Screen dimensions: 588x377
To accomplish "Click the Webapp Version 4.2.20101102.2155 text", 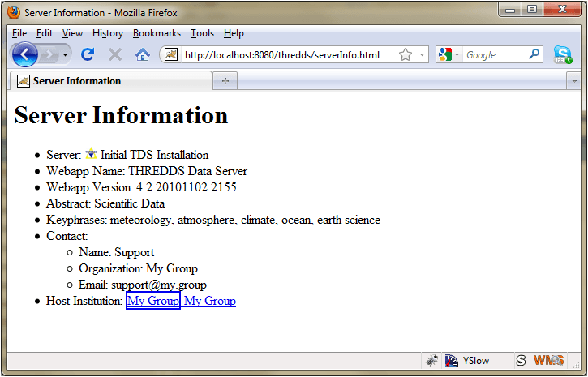I will point(141,187).
